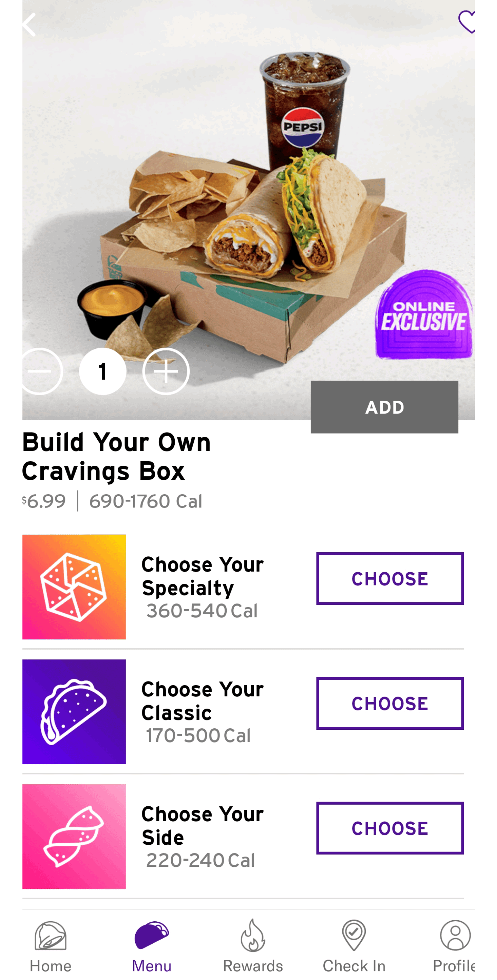Tap the Cravings Box product image

click(247, 205)
